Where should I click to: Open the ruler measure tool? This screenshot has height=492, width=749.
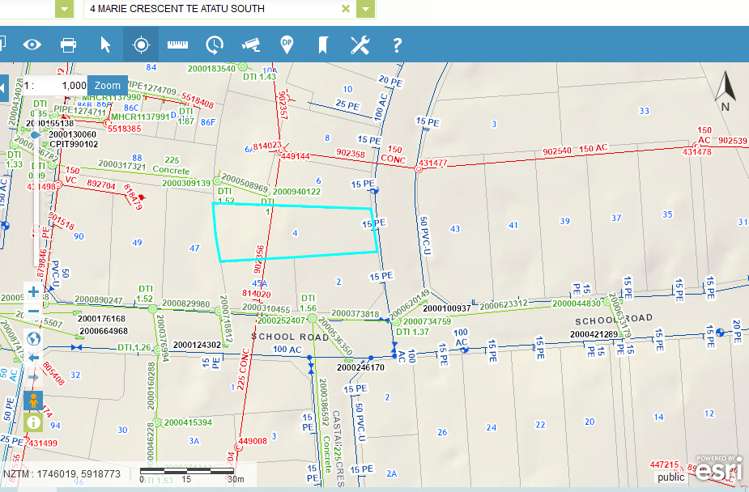click(178, 45)
